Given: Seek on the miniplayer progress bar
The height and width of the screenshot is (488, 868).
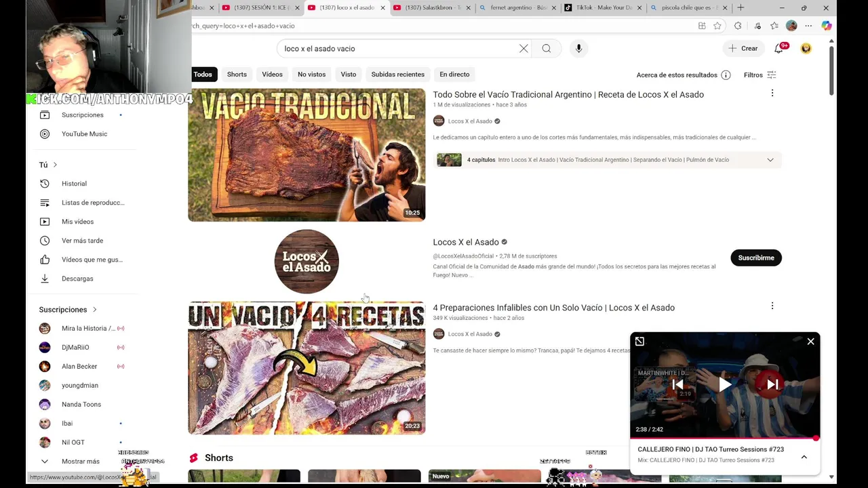Looking at the screenshot, I should [x=725, y=439].
